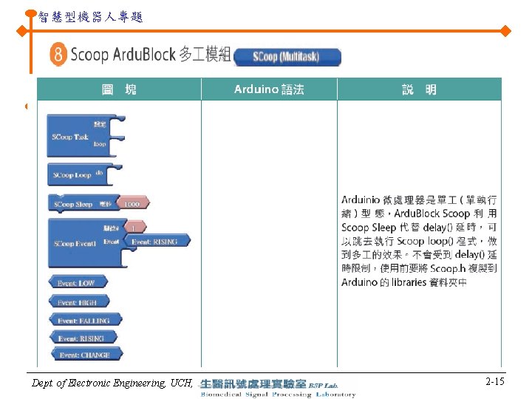The height and width of the screenshot is (399, 532).
Task: Click the page number 2-15
Action: [494, 382]
